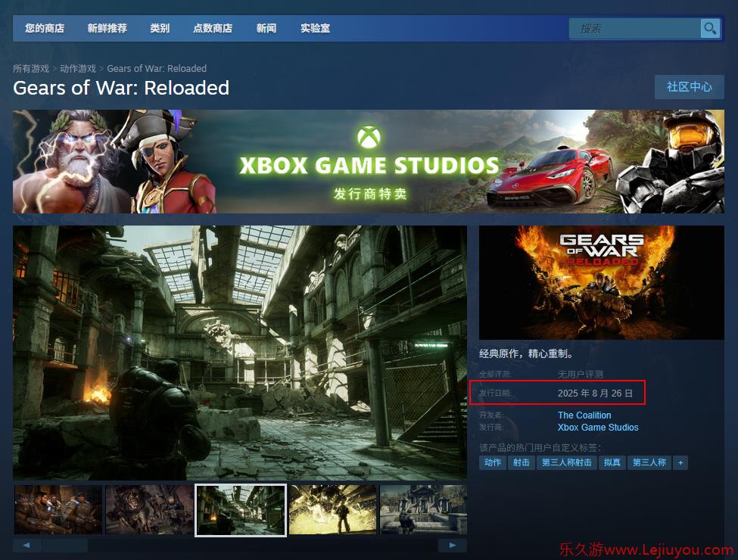
Task: Open the 新闻 menu item
Action: tap(266, 28)
